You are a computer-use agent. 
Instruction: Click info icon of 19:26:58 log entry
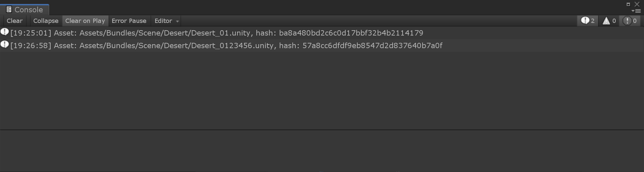5,44
